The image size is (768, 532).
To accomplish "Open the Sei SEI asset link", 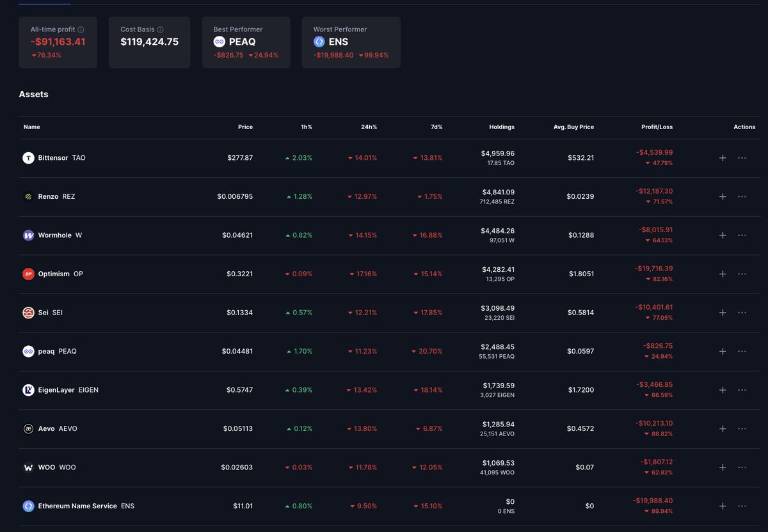I will click(x=51, y=313).
